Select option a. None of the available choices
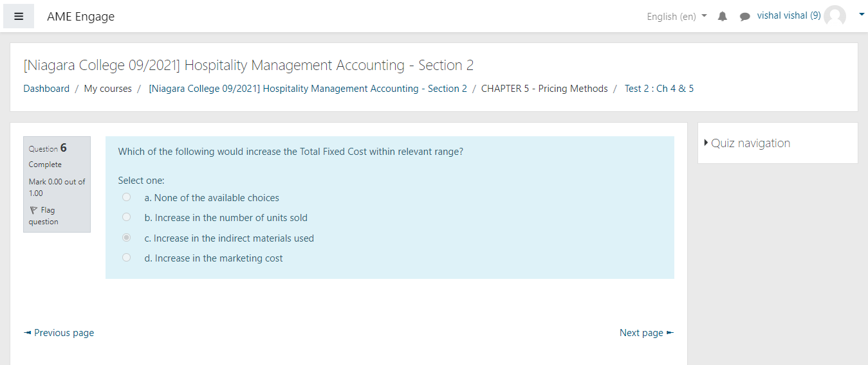The image size is (868, 365). tap(126, 197)
